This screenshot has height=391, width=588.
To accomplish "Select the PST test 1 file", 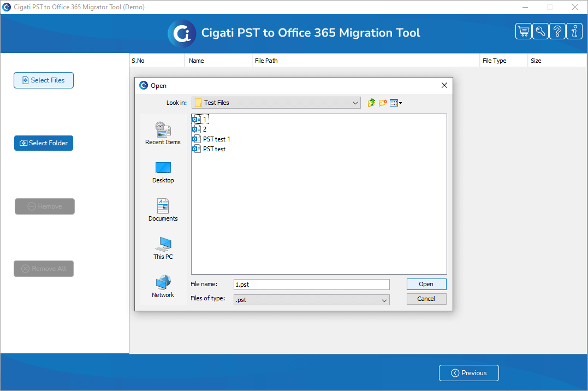I will [x=211, y=139].
